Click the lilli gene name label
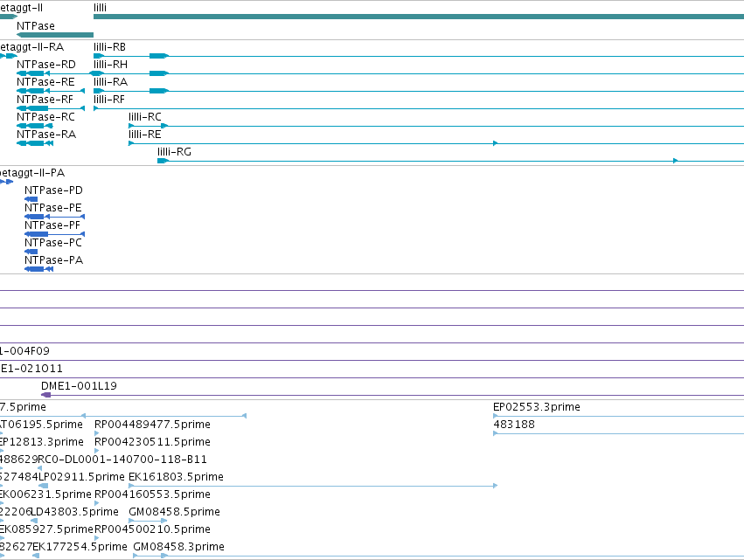The width and height of the screenshot is (744, 560). [x=101, y=8]
